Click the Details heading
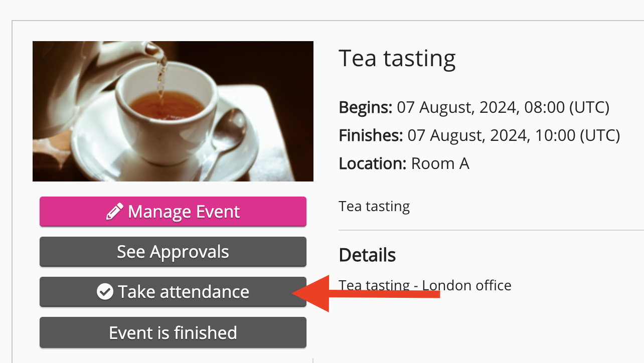644x363 pixels. point(367,255)
